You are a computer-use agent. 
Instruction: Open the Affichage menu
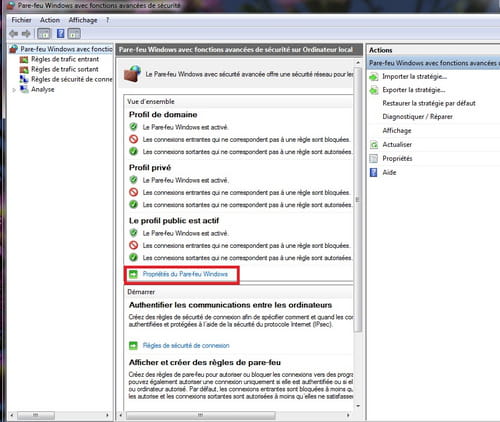[x=83, y=20]
